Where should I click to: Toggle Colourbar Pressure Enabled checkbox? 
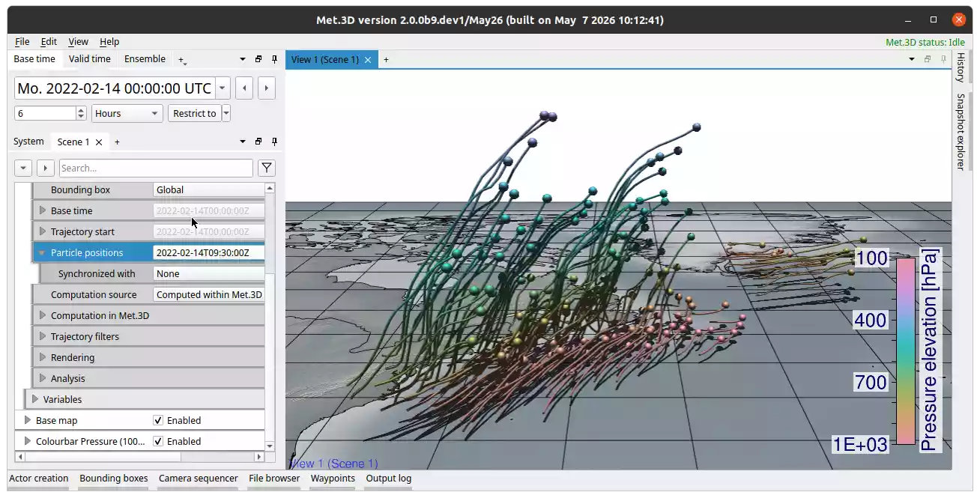tap(158, 442)
